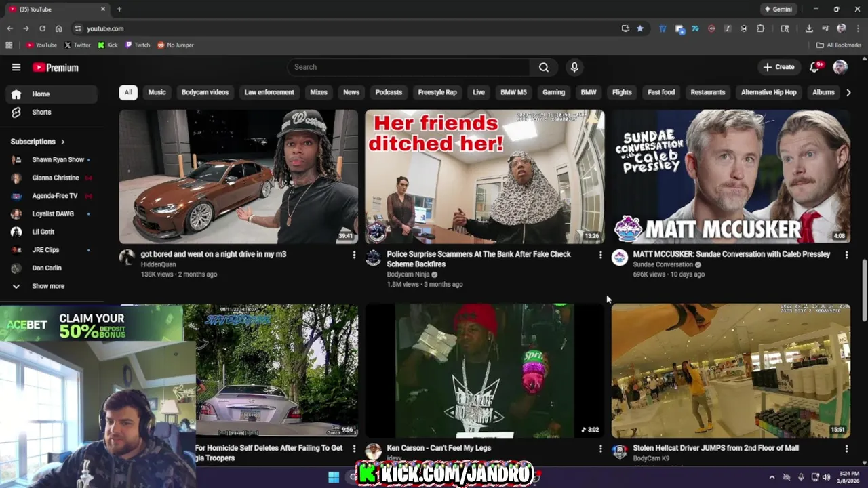
Task: Expand the Subscriptions section
Action: 38,142
